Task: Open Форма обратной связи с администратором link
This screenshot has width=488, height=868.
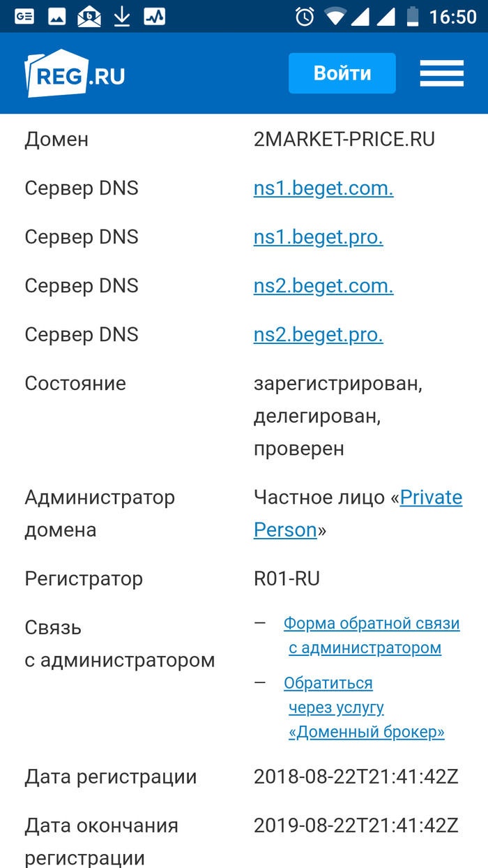Action: pos(372,624)
